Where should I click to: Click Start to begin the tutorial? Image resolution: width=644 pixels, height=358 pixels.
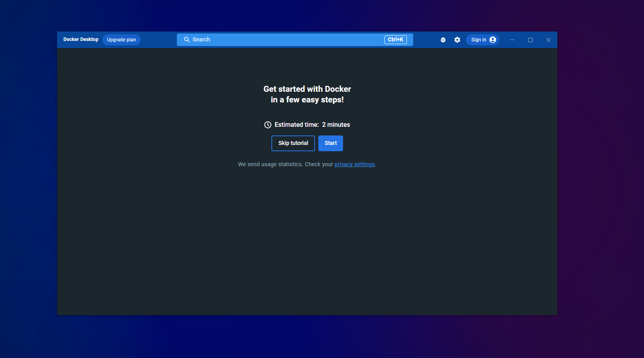click(330, 143)
